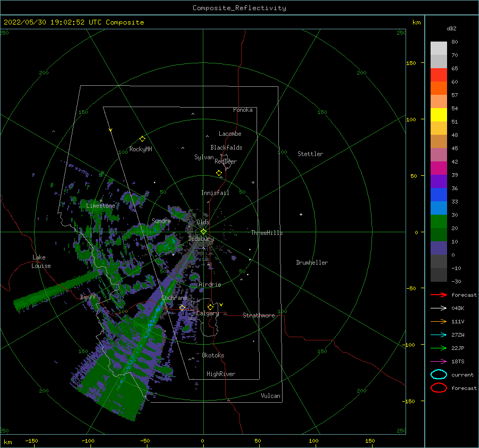Click the dBZ legend heading
This screenshot has height=448, width=479.
pyautogui.click(x=451, y=29)
